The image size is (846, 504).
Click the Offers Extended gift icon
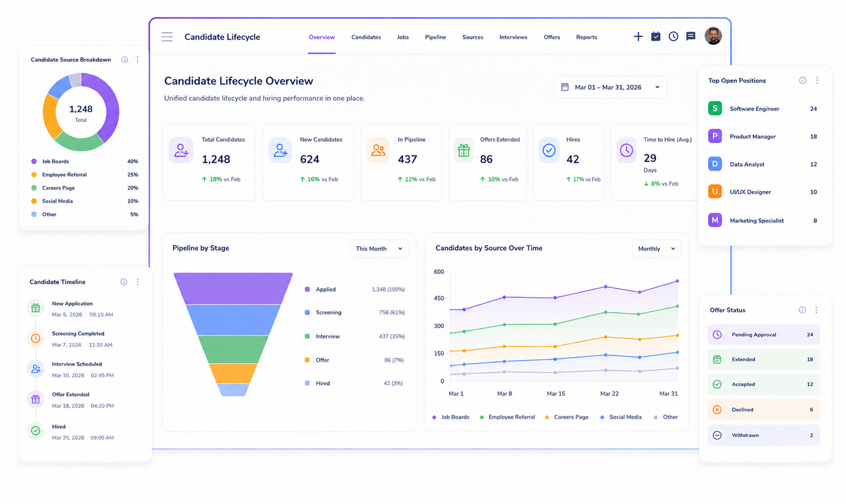464,150
